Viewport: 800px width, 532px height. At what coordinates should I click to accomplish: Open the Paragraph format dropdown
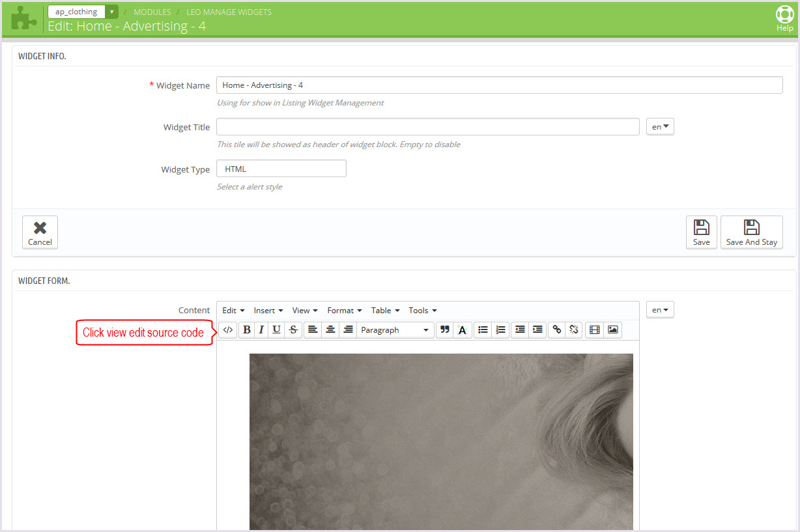click(x=395, y=330)
